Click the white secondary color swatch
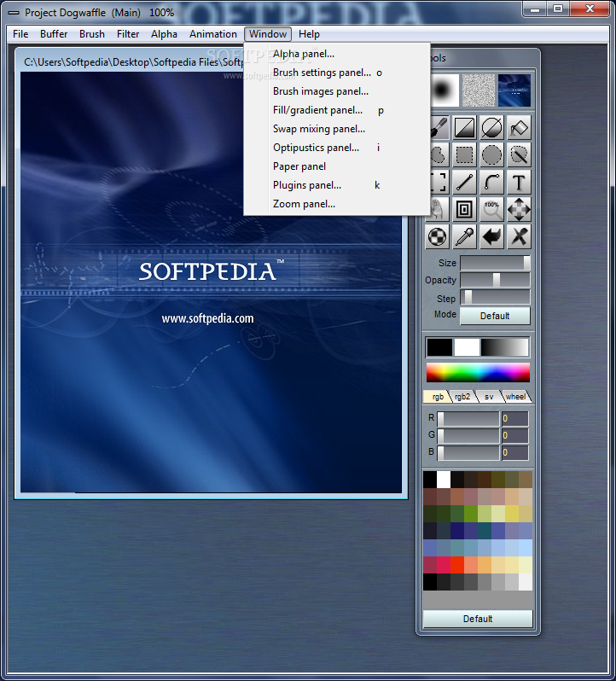The image size is (616, 681). 467,347
